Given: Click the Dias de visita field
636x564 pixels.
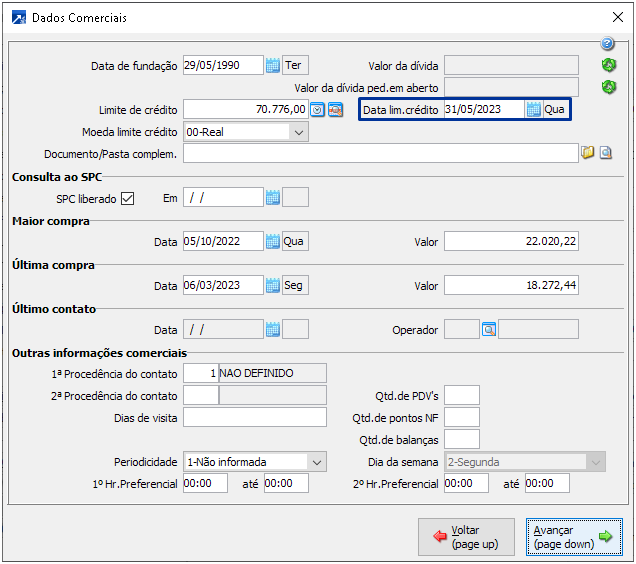Looking at the screenshot, I should [255, 417].
